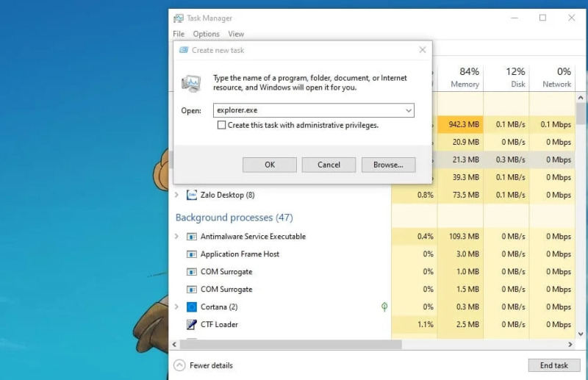588x380 pixels.
Task: Open the Options menu
Action: point(207,34)
